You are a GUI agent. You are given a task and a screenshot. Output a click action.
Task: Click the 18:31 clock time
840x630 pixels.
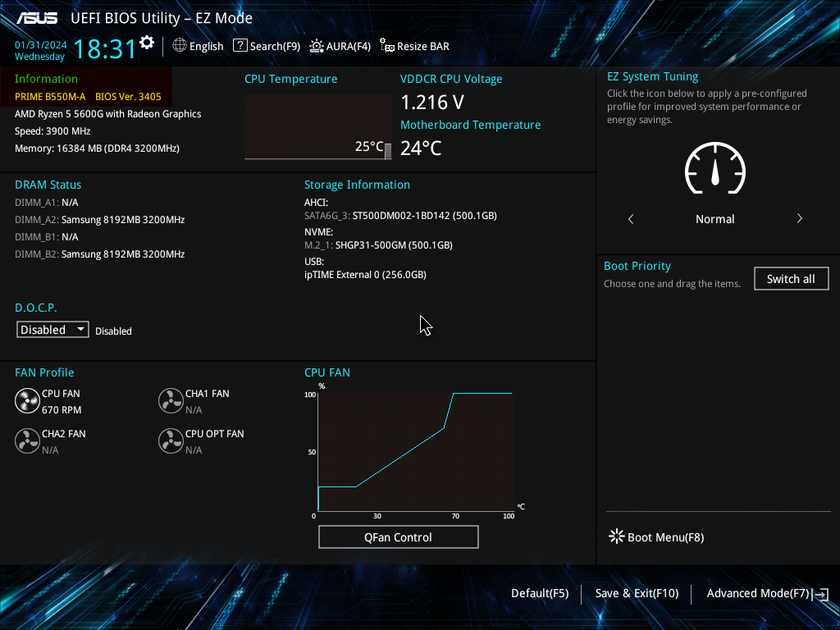click(104, 48)
